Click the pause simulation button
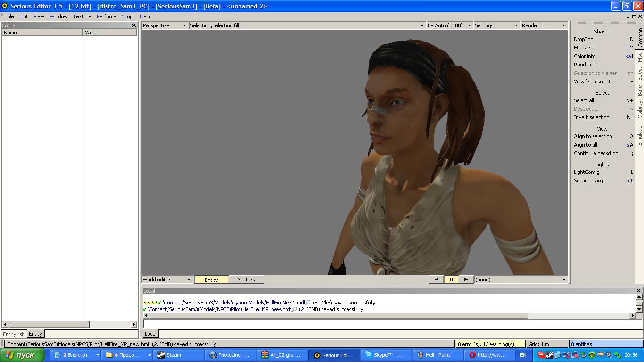The height and width of the screenshot is (362, 644). point(451,280)
